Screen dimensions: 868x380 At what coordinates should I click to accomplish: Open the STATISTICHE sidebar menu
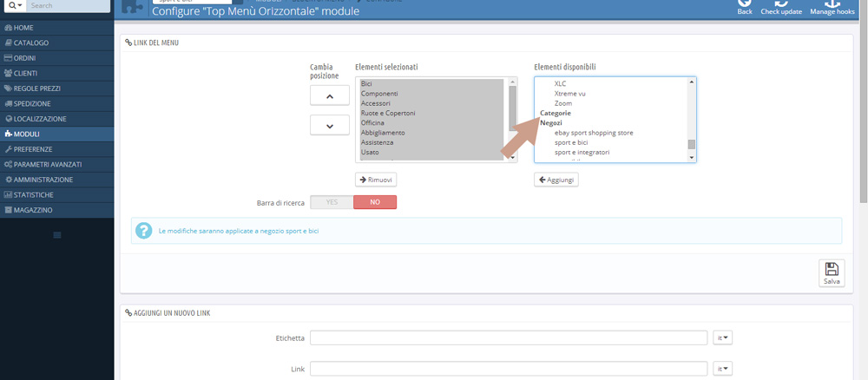click(x=57, y=194)
